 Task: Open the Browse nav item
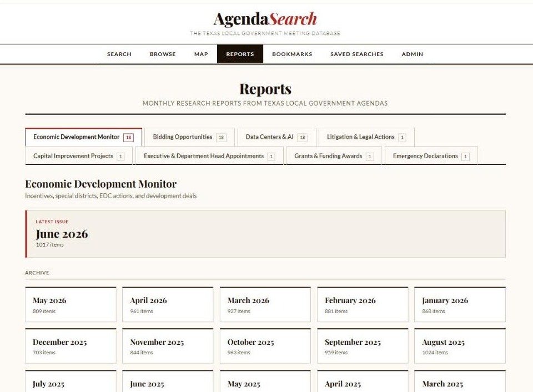[163, 54]
